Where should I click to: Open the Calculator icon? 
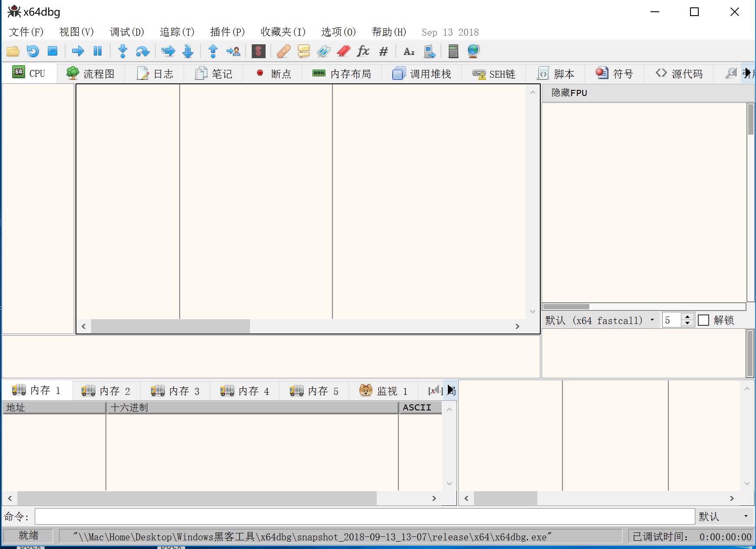coord(454,51)
